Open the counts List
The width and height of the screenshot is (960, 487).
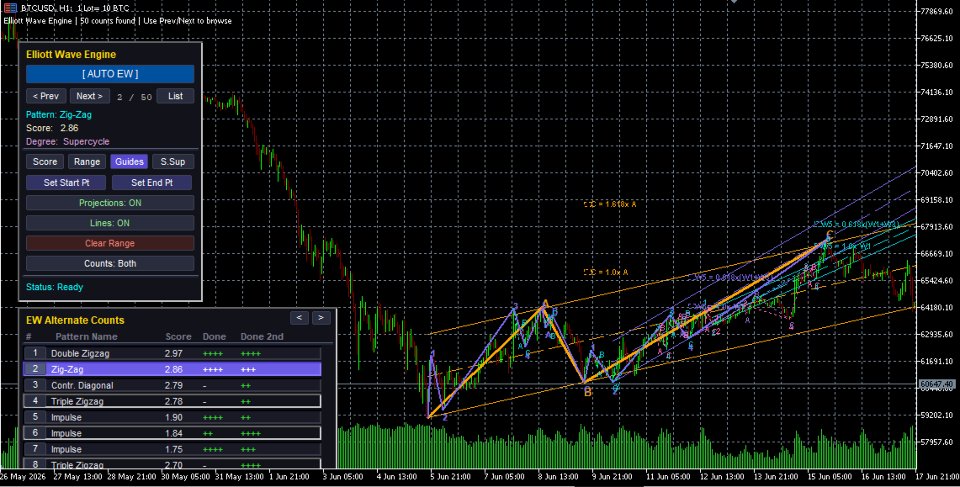click(x=175, y=96)
